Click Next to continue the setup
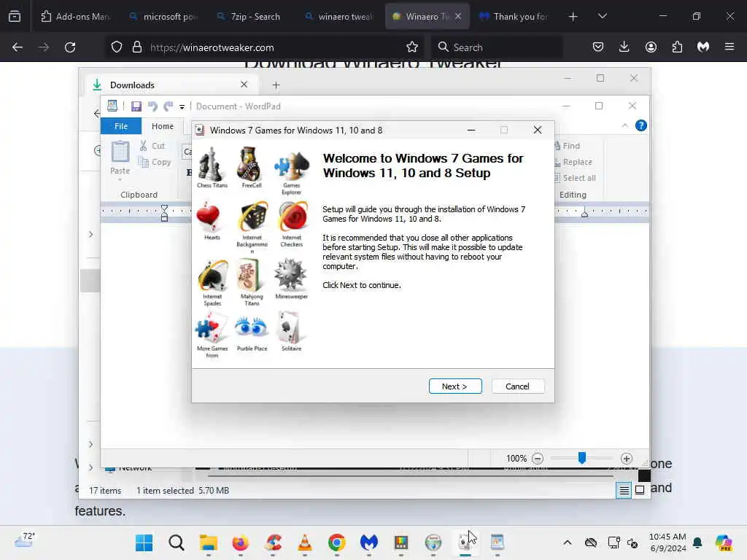The image size is (747, 560). pos(455,386)
